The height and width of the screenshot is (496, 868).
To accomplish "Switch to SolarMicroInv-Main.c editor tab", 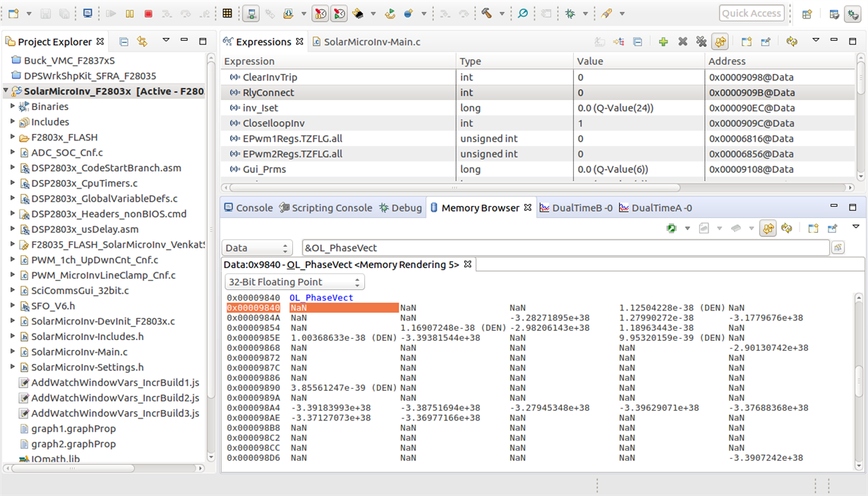I will point(366,42).
